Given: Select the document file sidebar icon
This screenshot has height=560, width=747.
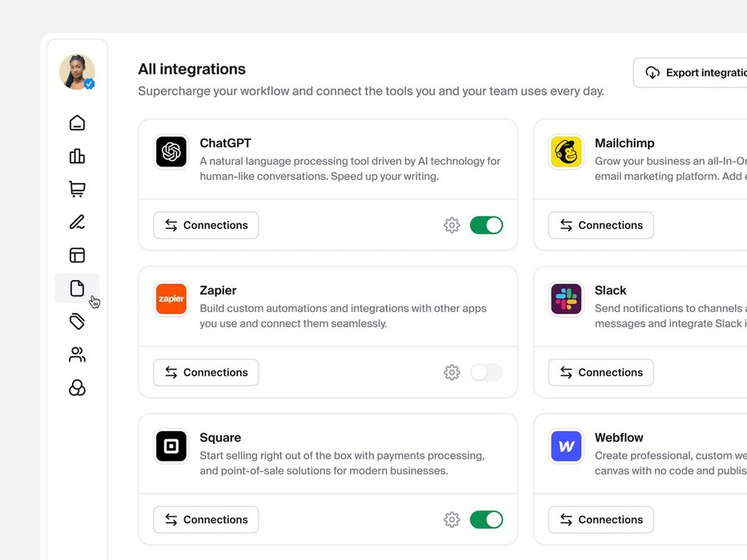Looking at the screenshot, I should coord(77,288).
